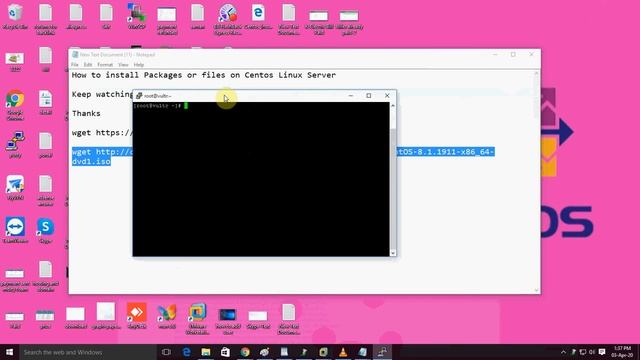Launch Microsoft Edge from the taskbar
640x360 pixels.
coord(186,352)
